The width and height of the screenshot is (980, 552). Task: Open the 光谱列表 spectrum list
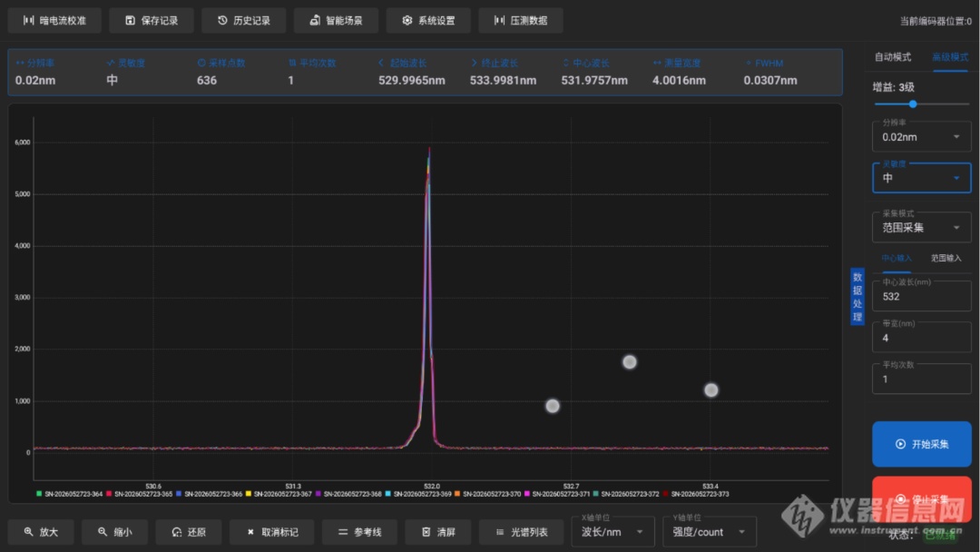point(521,532)
